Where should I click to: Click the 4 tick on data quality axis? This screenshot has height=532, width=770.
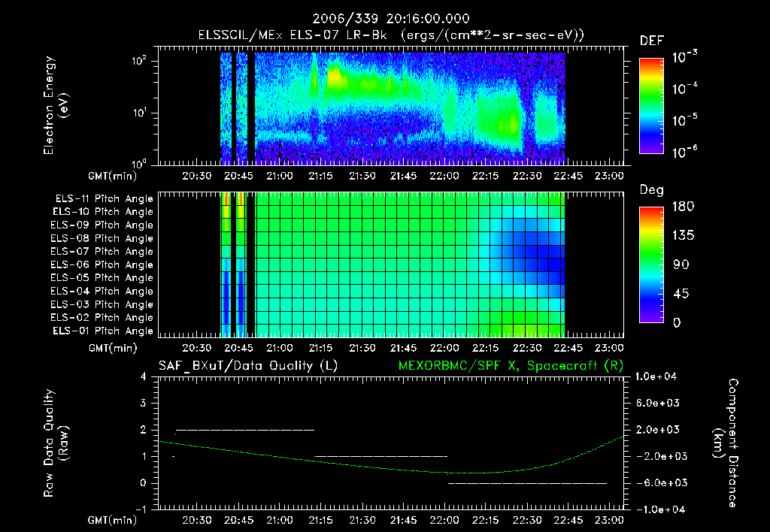coord(144,376)
